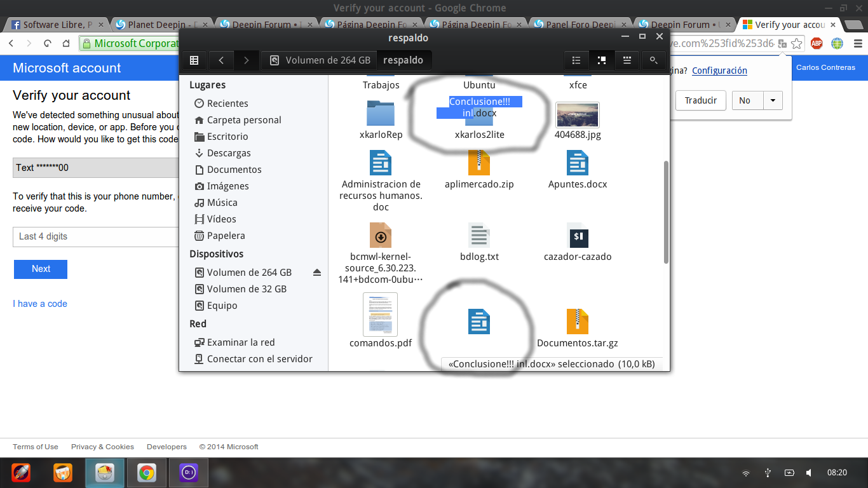This screenshot has height=488, width=868.
Task: Launch Google Chrome from the taskbar
Action: click(147, 473)
